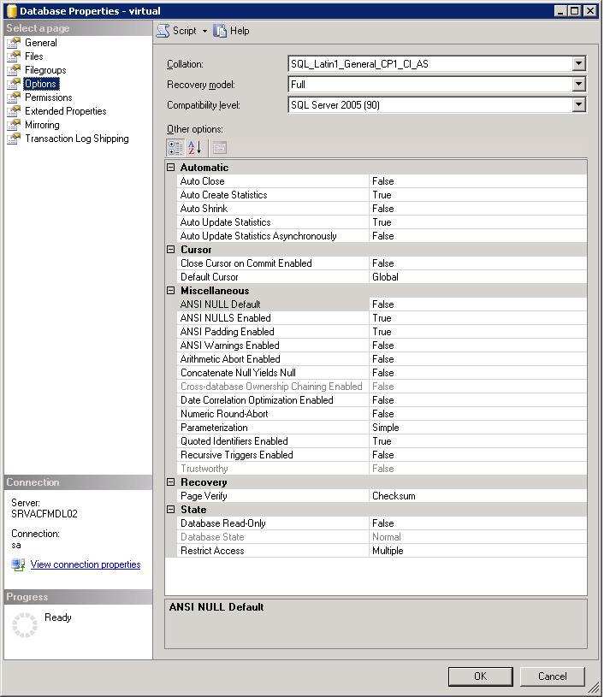Click the Help toolbar icon
This screenshot has width=616, height=697.
click(x=220, y=31)
